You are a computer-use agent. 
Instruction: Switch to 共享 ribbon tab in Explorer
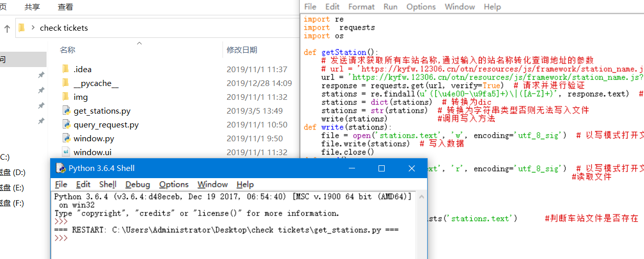pyautogui.click(x=32, y=7)
